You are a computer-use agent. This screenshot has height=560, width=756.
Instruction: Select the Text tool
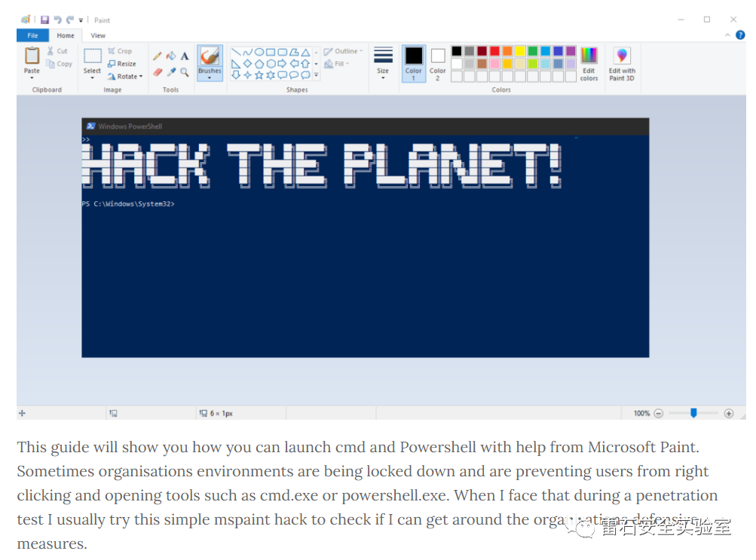click(185, 57)
